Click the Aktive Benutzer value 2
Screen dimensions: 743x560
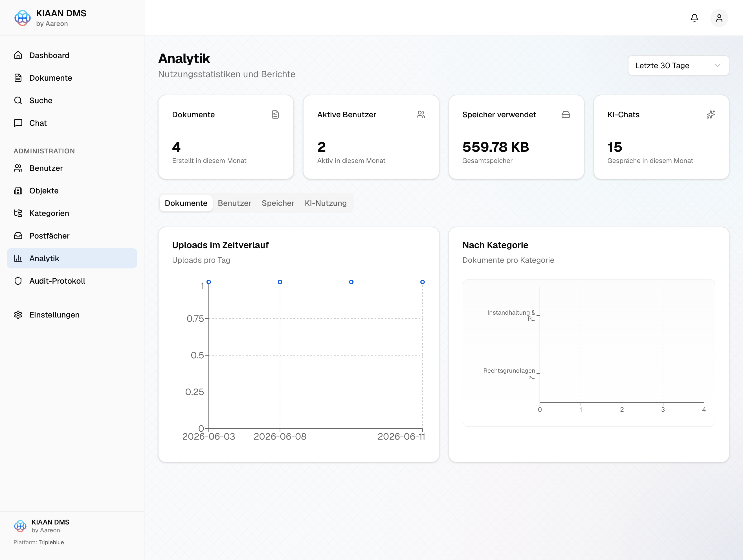click(x=322, y=147)
